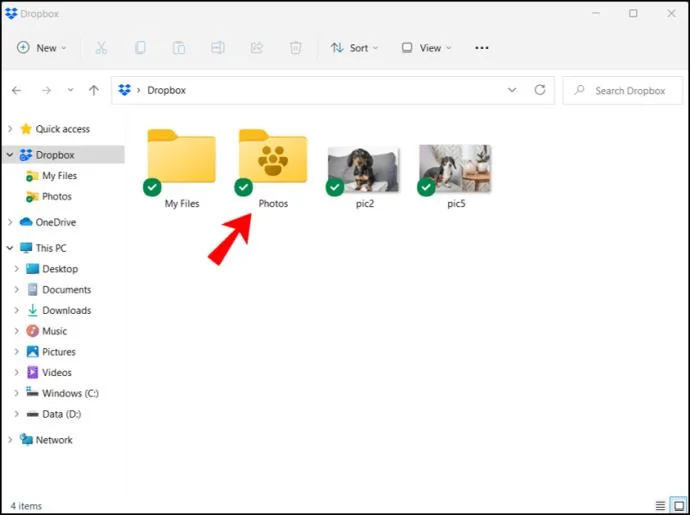Switch to details list view icon
This screenshot has width=690, height=515.
pyautogui.click(x=660, y=506)
